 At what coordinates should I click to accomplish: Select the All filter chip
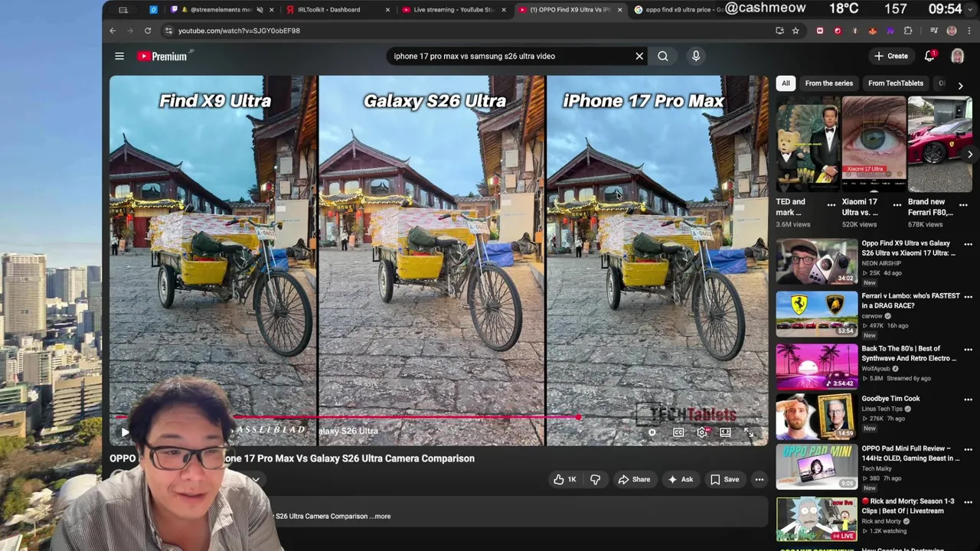[x=786, y=83]
